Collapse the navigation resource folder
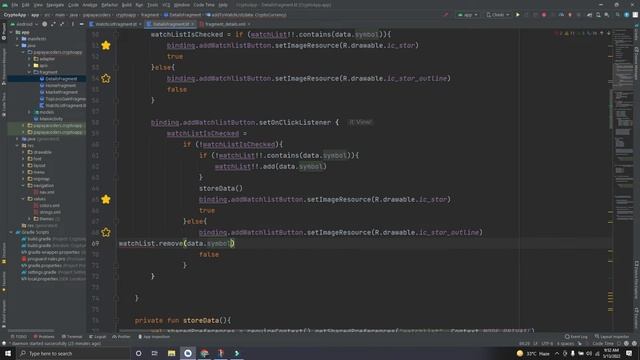640x360 pixels. (x=23, y=185)
